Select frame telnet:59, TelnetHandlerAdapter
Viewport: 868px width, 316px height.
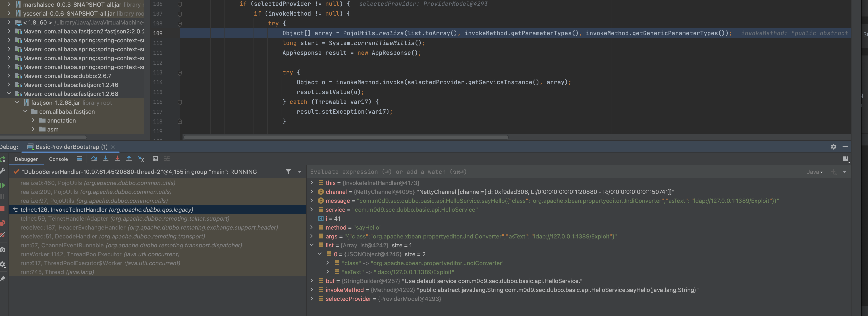point(157,219)
